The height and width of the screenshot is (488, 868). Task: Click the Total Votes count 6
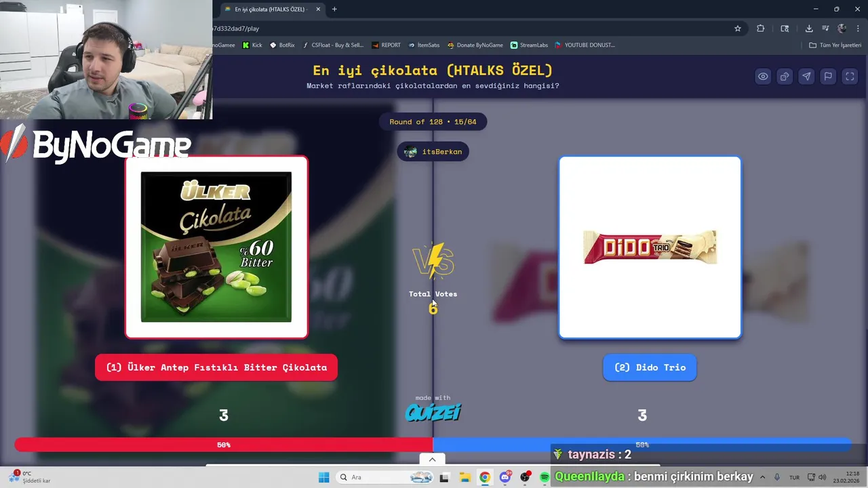click(x=433, y=309)
